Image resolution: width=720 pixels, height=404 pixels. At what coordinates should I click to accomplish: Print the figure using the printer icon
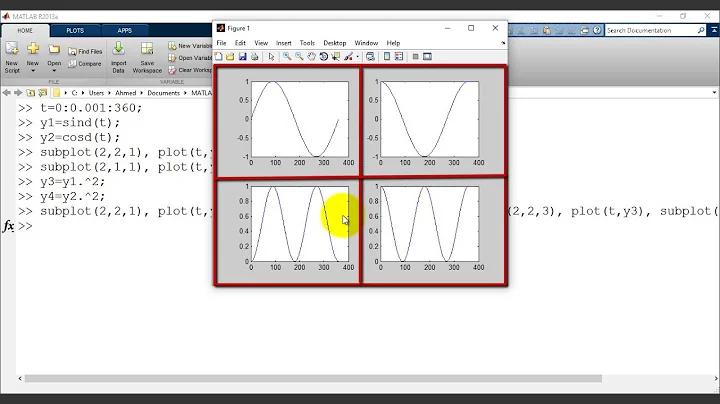(254, 56)
